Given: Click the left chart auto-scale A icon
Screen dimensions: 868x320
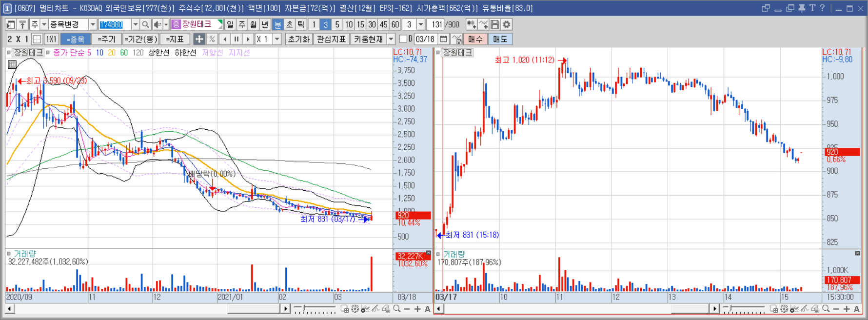Looking at the screenshot, I should pos(428,309).
